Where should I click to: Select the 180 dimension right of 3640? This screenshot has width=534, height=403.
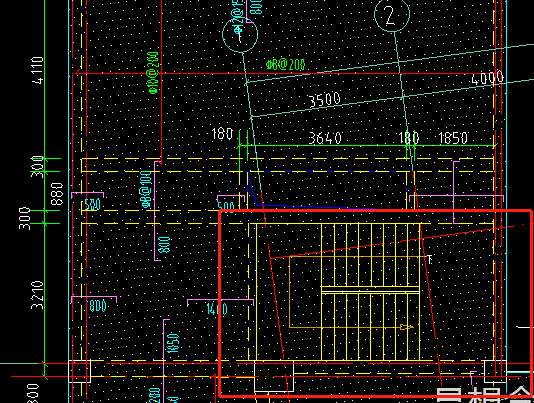coord(409,138)
